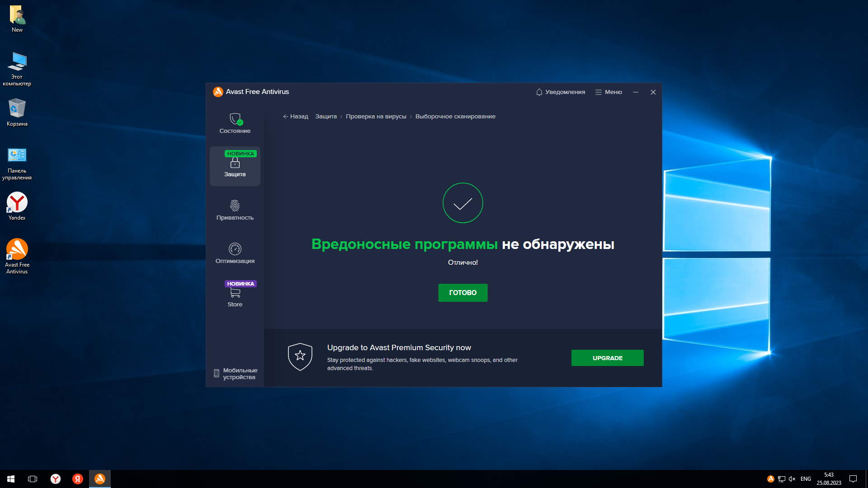Open Приватность fingerprint section
The image size is (868, 488).
click(x=235, y=206)
